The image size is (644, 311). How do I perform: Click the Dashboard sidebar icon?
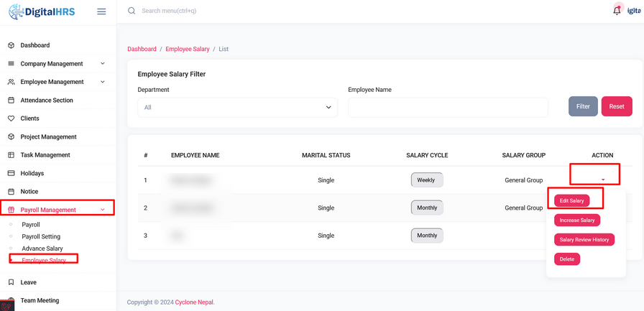click(x=11, y=45)
